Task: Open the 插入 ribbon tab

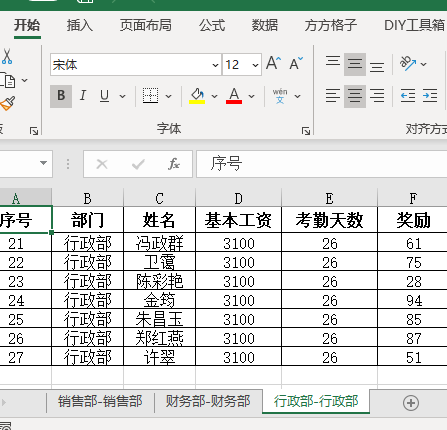Action: pos(80,25)
